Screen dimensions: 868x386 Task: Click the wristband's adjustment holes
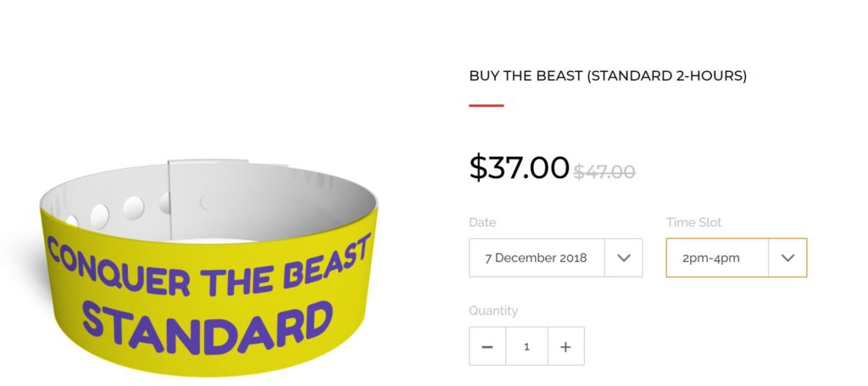tap(133, 208)
